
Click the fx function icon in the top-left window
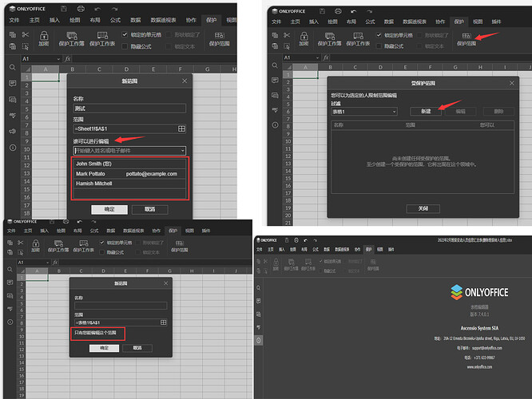click(x=68, y=58)
